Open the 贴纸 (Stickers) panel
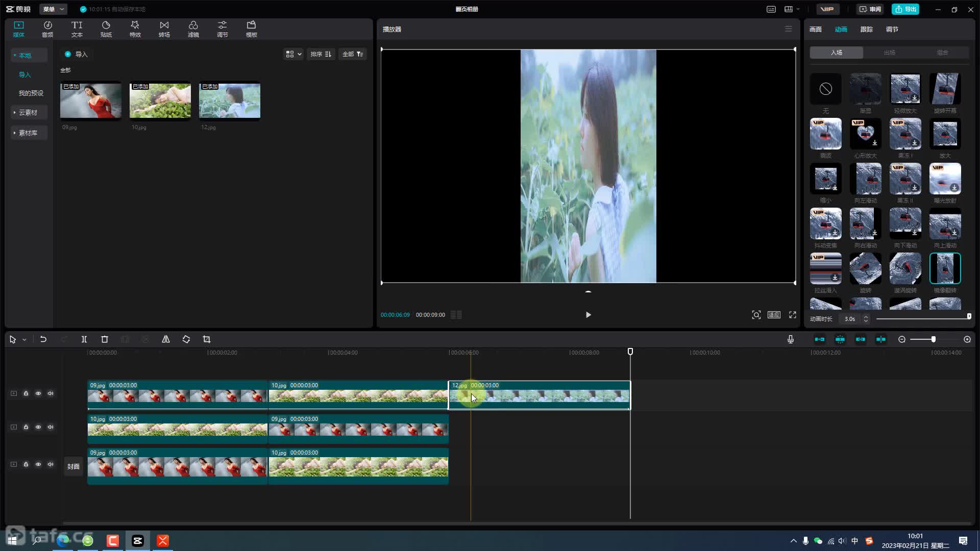The image size is (980, 551). coord(106,29)
